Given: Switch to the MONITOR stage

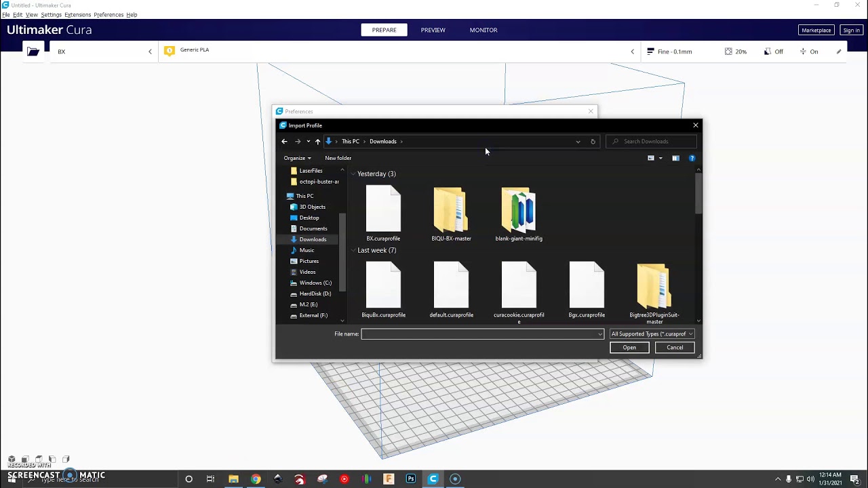Looking at the screenshot, I should click(484, 30).
